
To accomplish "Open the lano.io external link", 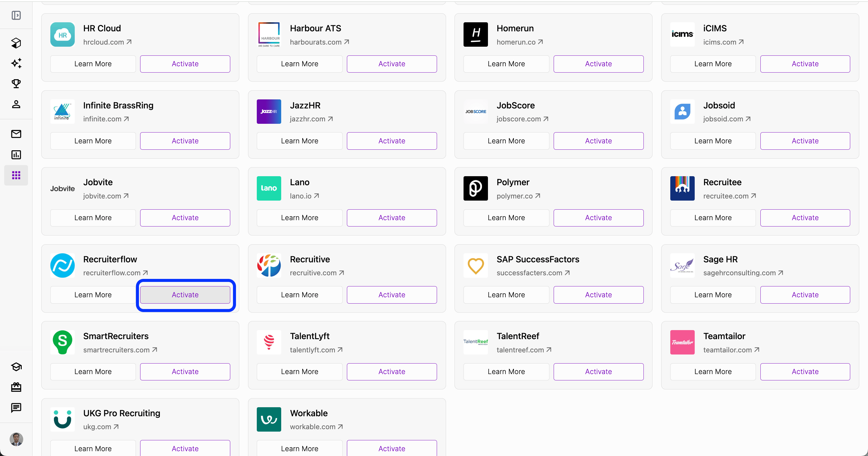I will pyautogui.click(x=304, y=196).
